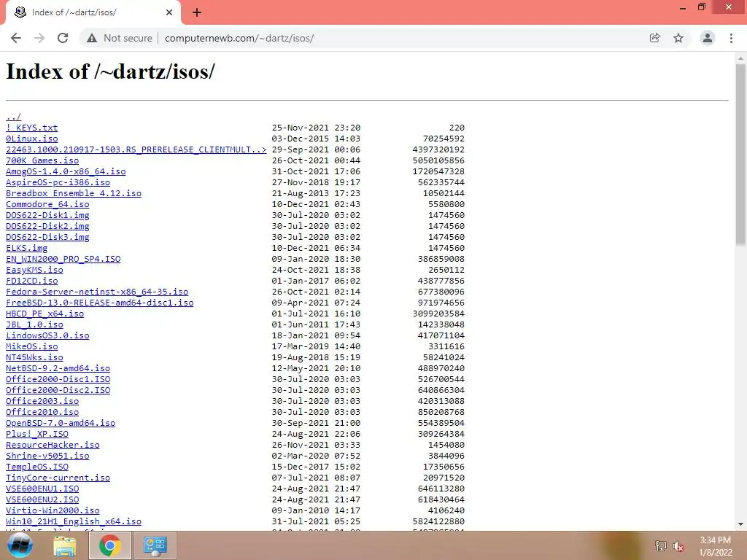Viewport: 747px width, 560px height.
Task: Open a new tab with the plus button
Action: tap(197, 12)
